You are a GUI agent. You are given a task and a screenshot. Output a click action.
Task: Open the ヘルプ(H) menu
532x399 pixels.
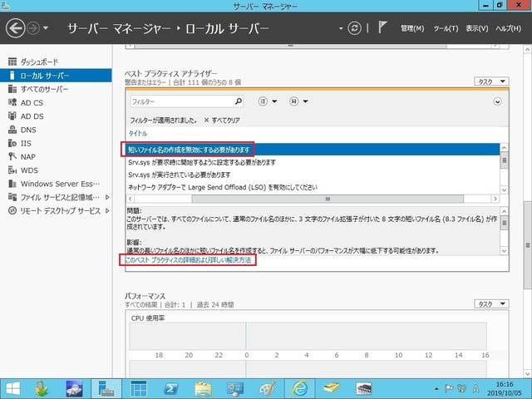[x=508, y=28]
